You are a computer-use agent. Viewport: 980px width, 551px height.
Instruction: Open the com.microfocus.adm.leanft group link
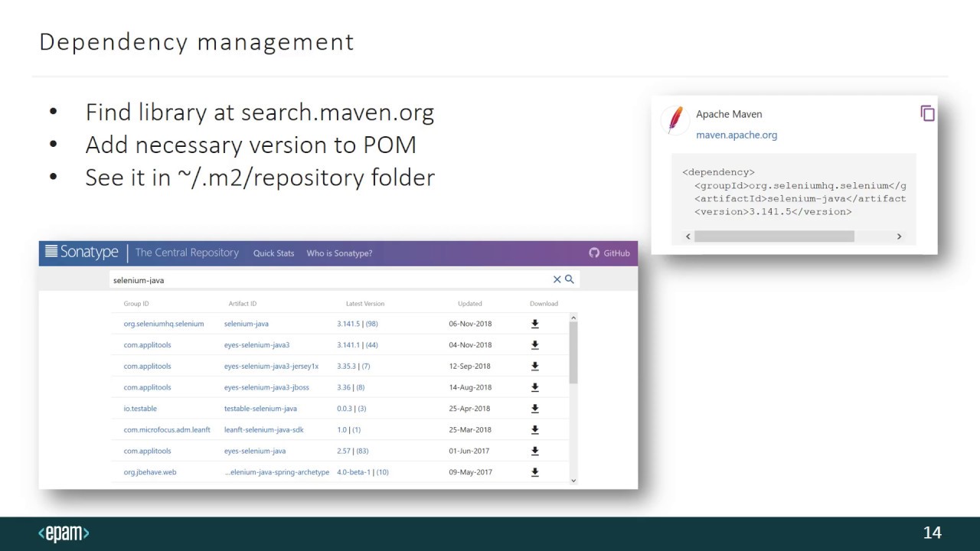[167, 430]
